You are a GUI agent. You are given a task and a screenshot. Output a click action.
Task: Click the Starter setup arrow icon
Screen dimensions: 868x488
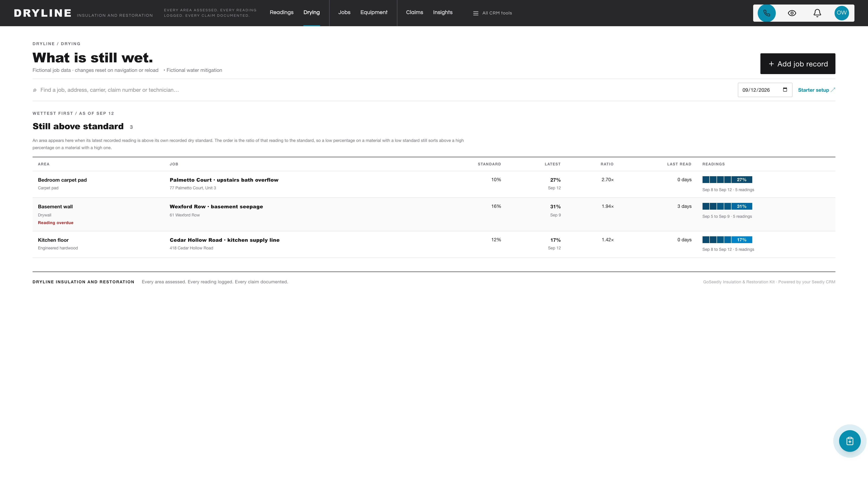833,90
